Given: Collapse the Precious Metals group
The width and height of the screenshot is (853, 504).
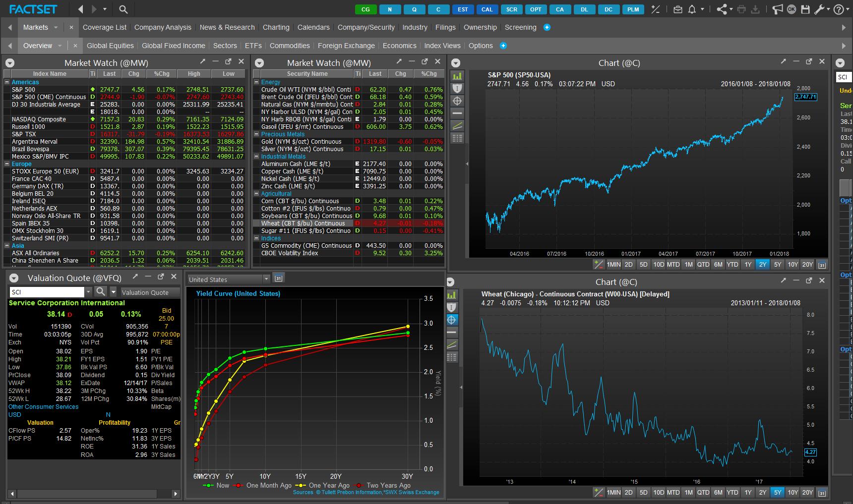Looking at the screenshot, I should [256, 134].
